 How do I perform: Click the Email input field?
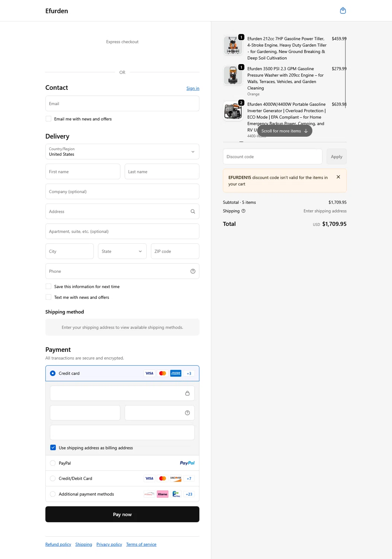click(x=122, y=104)
